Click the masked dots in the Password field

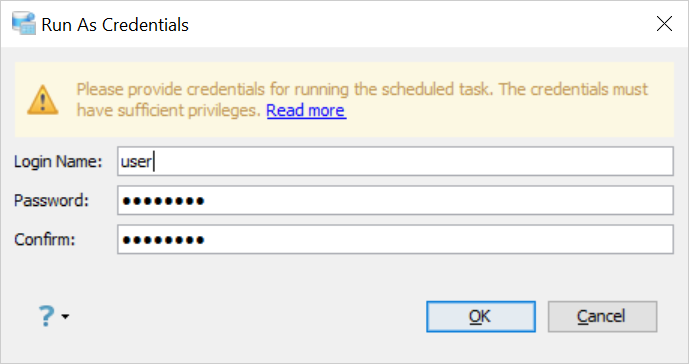tap(163, 201)
